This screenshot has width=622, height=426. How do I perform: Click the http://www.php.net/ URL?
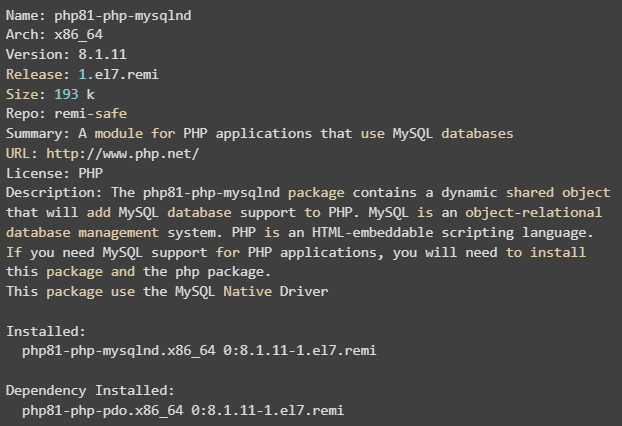click(x=123, y=153)
